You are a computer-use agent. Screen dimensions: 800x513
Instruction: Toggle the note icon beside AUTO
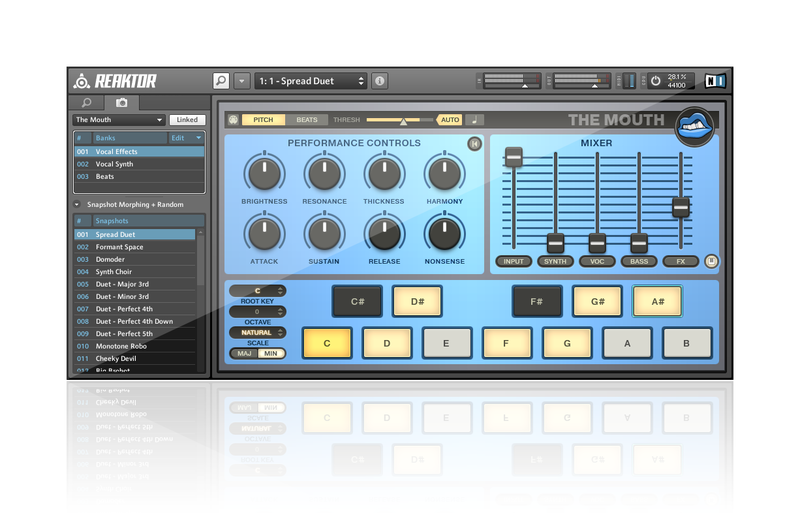click(474, 119)
